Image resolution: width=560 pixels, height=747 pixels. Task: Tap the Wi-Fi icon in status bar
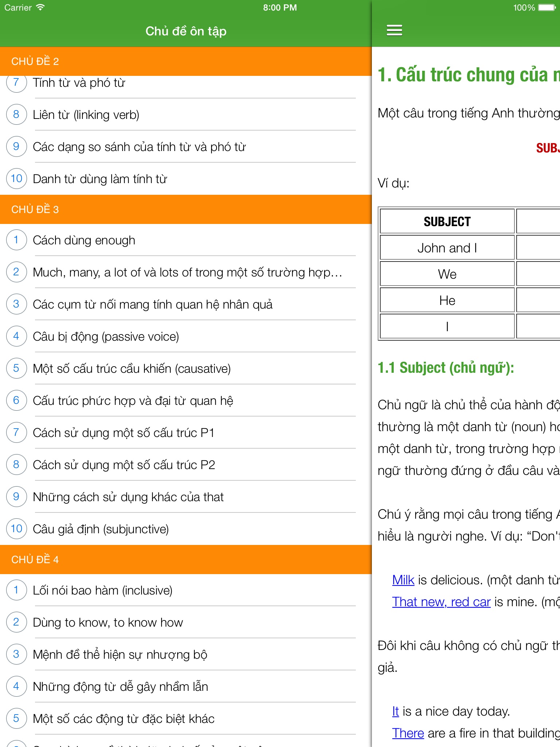pyautogui.click(x=40, y=7)
